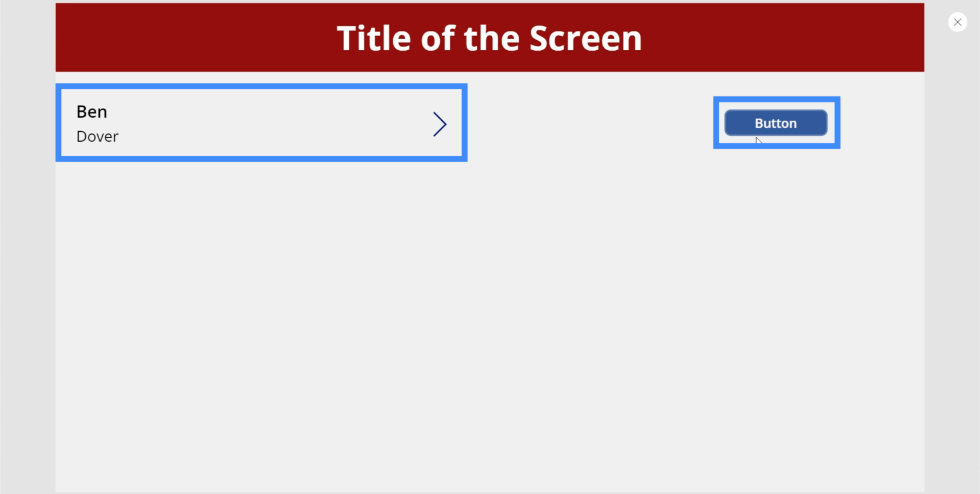This screenshot has height=494, width=980.
Task: Open Ben Dover record via chevron arrow
Action: 440,124
